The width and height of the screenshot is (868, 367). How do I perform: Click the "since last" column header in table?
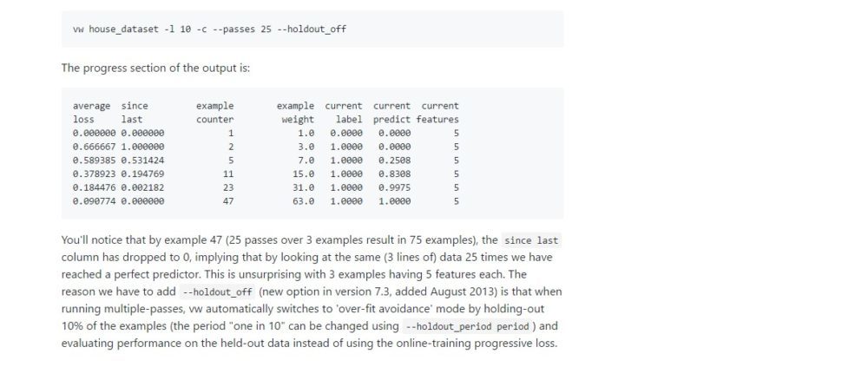[x=135, y=112]
